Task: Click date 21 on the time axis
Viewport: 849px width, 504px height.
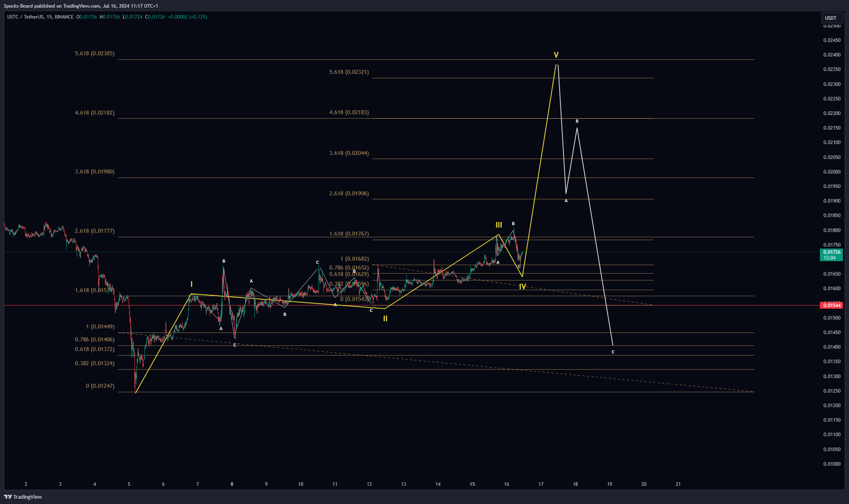Action: click(678, 484)
